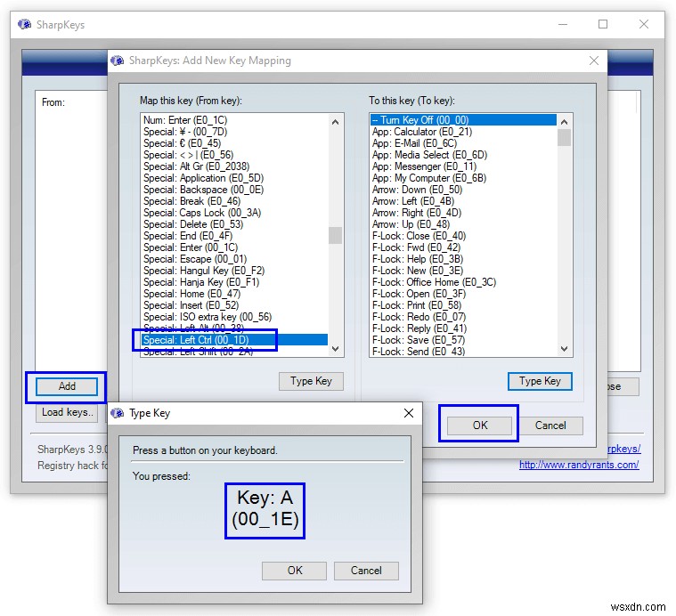Click Type Key under the From key list

(x=311, y=381)
